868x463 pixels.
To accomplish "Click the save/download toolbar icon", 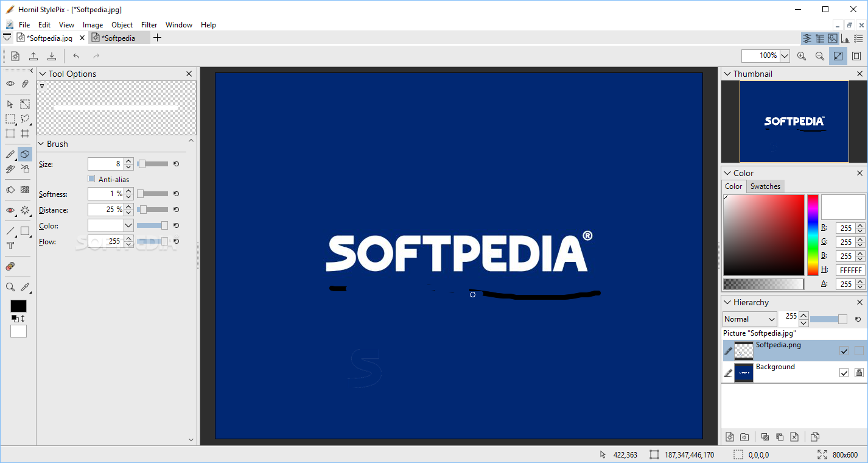I will (x=52, y=56).
